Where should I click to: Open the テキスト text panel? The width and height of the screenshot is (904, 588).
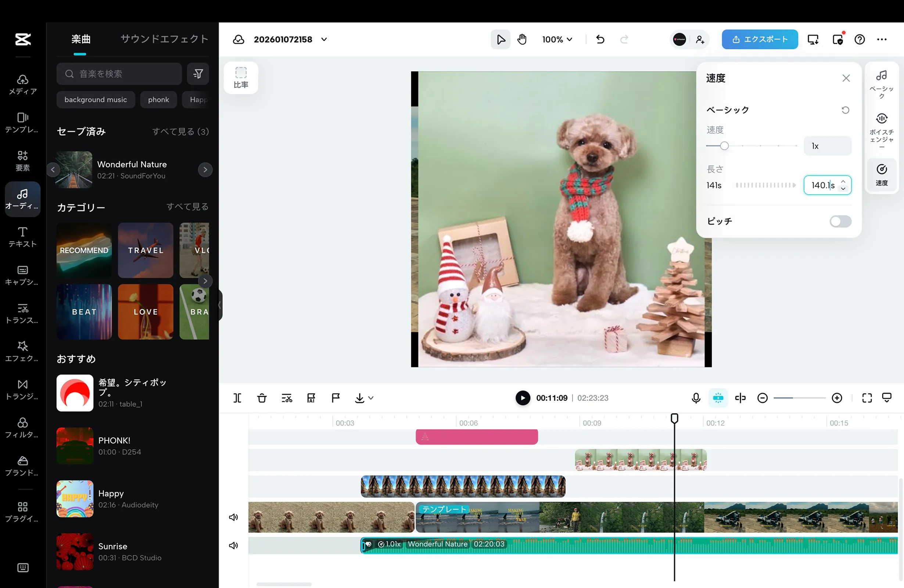(x=23, y=237)
